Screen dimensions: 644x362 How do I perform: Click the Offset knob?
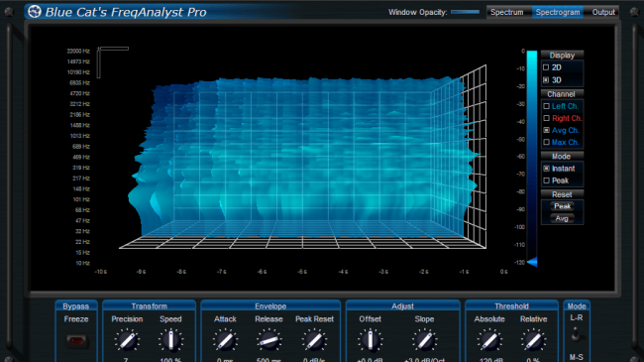[x=371, y=340]
